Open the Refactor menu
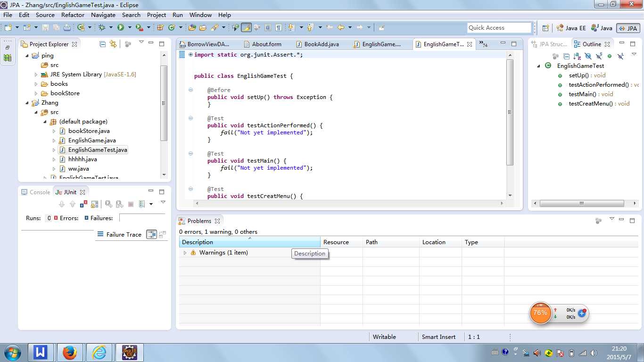The height and width of the screenshot is (362, 644). (73, 15)
